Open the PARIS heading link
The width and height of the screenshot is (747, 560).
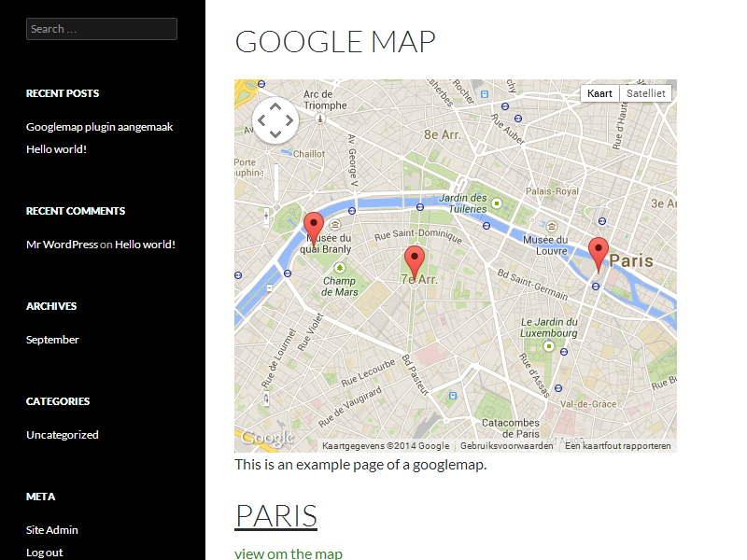coord(275,516)
